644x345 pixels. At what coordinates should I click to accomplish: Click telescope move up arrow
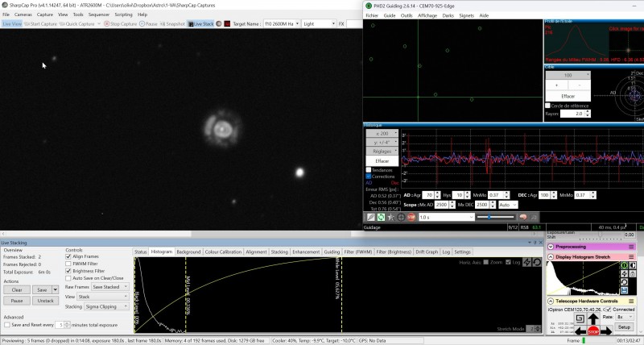click(x=593, y=318)
